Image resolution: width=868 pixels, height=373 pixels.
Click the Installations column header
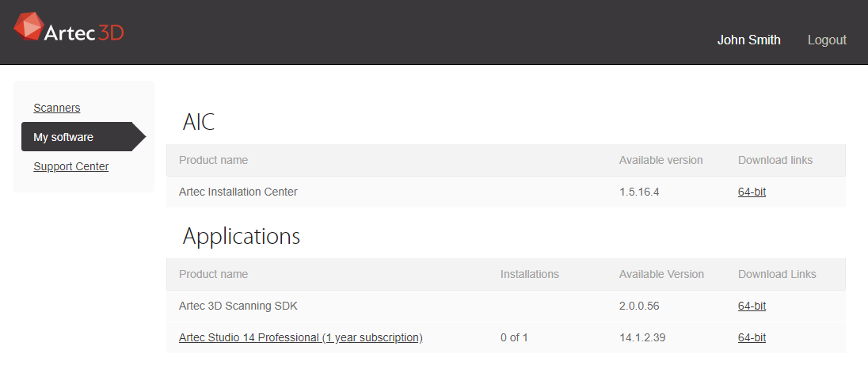pos(529,274)
